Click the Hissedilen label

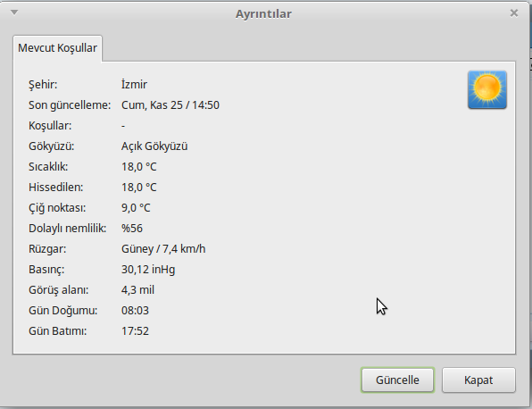pos(55,187)
